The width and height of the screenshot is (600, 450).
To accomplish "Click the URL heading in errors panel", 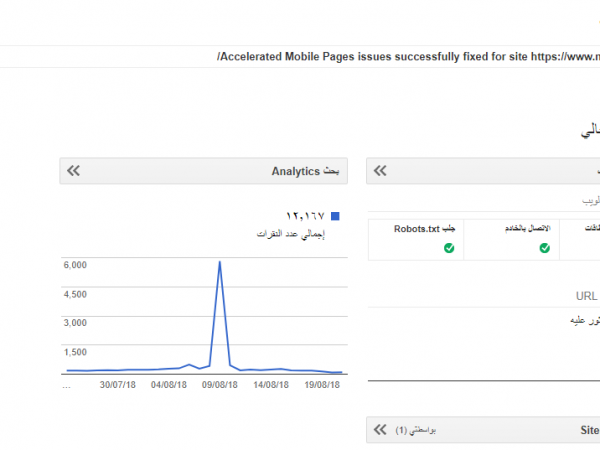I will tap(586, 296).
